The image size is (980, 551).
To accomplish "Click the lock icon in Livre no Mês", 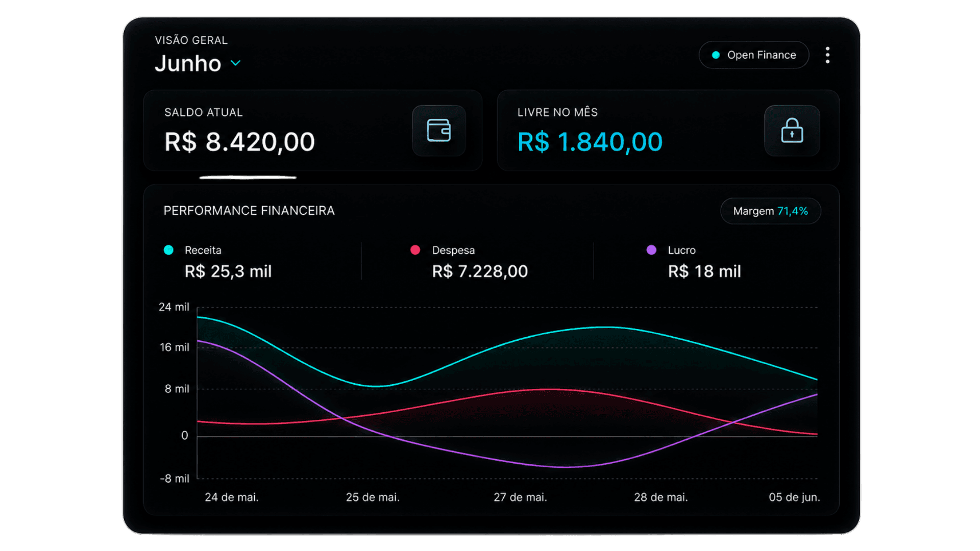I will (792, 131).
